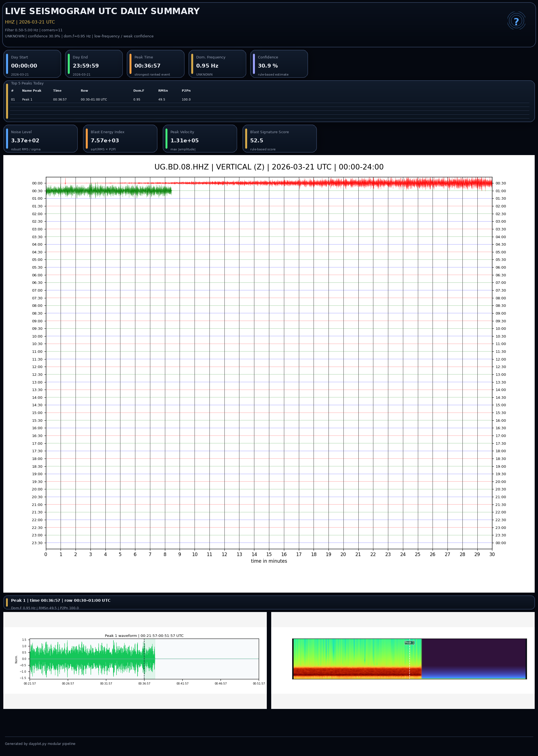Click the Dom.F column header
The height and width of the screenshot is (756, 538).
pos(138,91)
